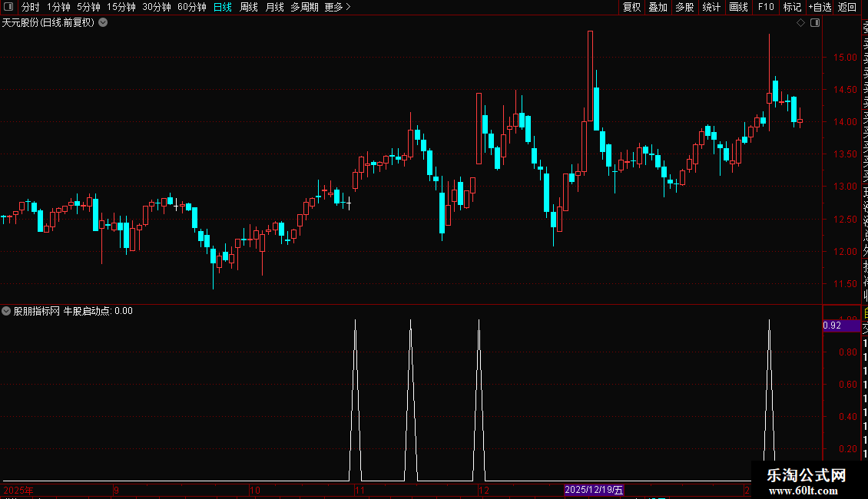Click the diamond icon above the chart
This screenshot has width=868, height=499.
[800, 23]
